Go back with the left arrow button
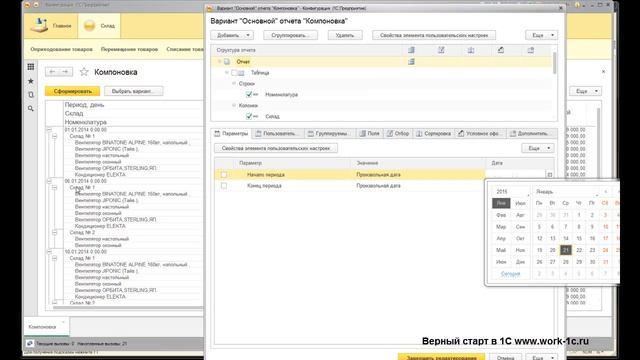 52,72
